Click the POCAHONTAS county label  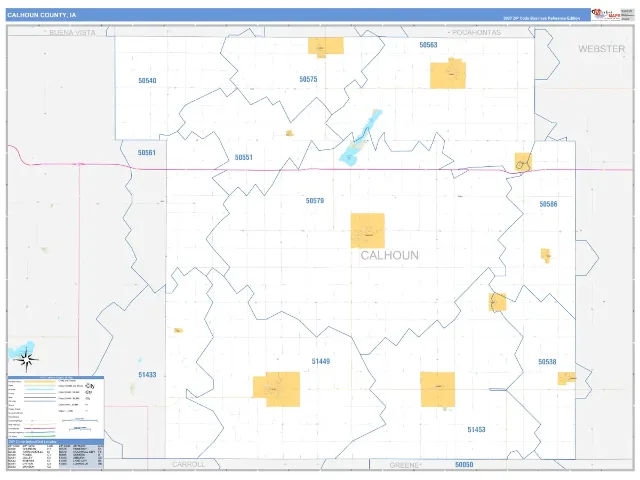click(476, 32)
